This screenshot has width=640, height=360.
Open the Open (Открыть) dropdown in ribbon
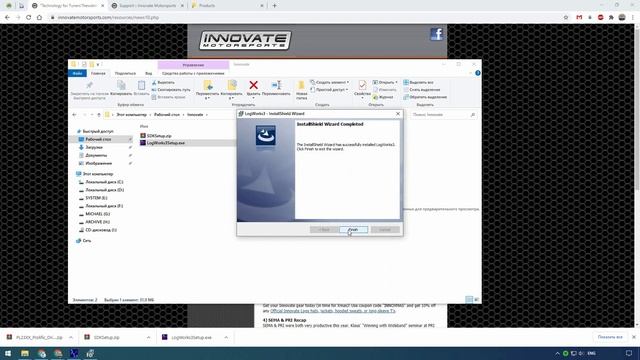click(385, 82)
